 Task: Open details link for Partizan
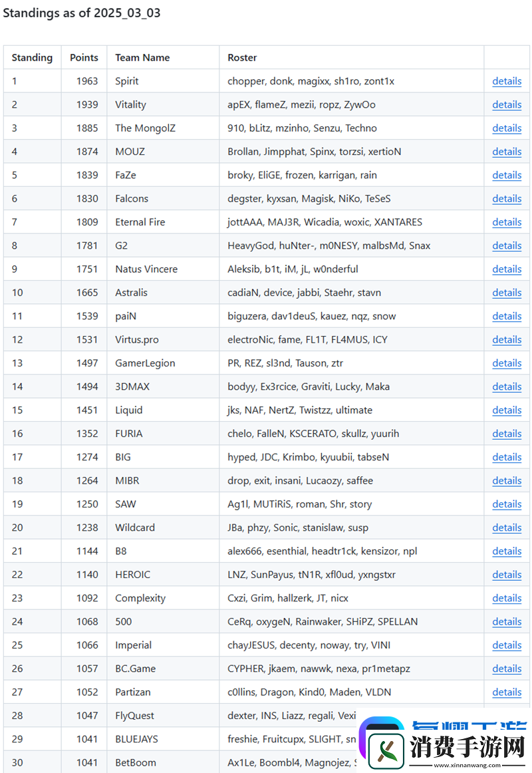pyautogui.click(x=506, y=692)
